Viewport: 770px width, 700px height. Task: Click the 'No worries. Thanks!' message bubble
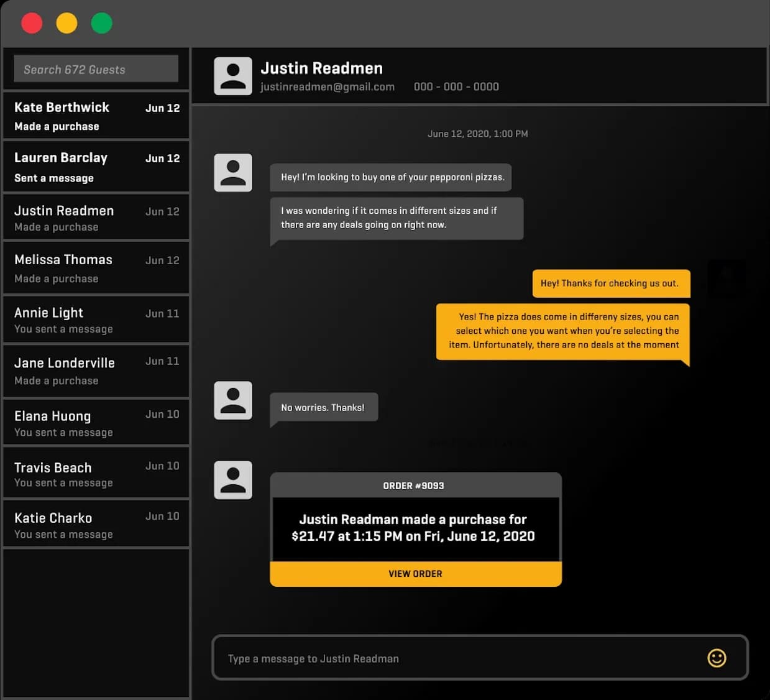tap(324, 407)
